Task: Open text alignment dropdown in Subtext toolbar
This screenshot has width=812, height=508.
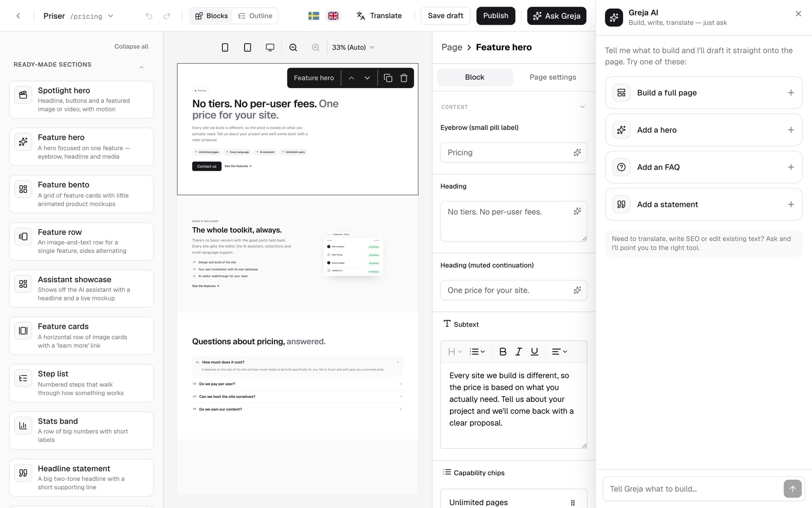Action: tap(559, 352)
